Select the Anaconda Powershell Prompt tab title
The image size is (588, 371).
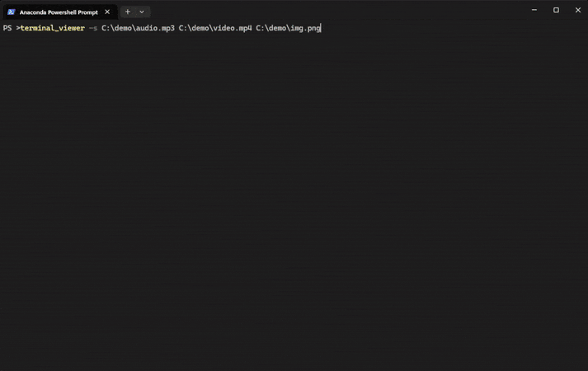(x=59, y=12)
